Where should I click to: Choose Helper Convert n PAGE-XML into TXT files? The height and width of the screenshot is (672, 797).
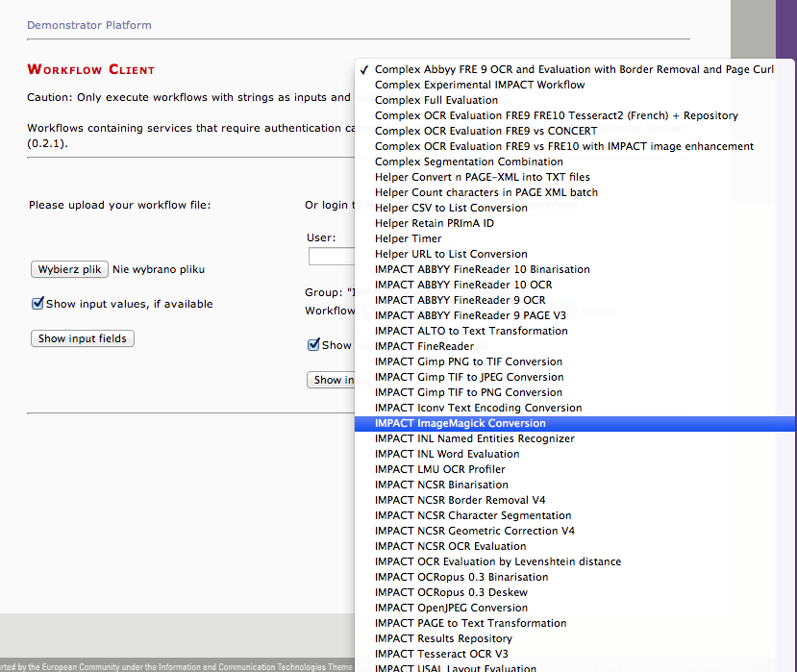point(574,177)
